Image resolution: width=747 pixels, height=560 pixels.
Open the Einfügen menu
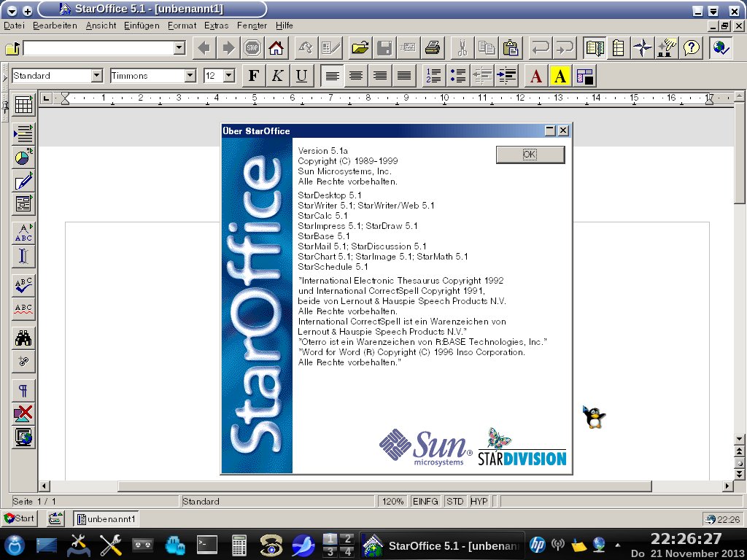[x=142, y=26]
